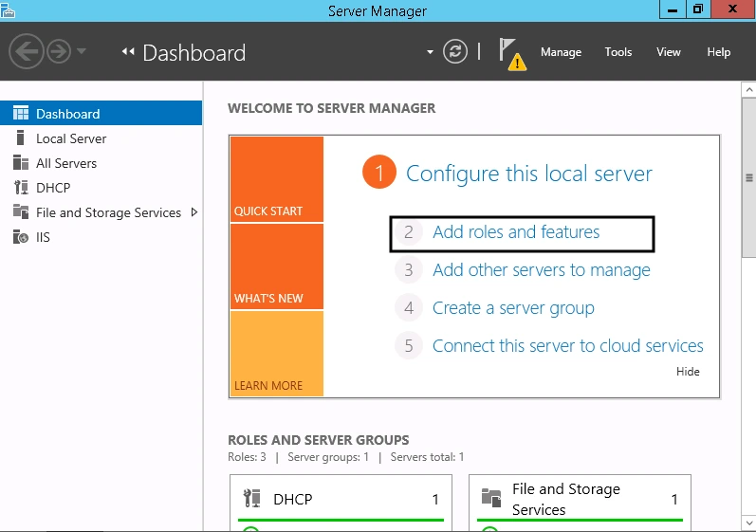Open the Learn More tile

point(277,354)
